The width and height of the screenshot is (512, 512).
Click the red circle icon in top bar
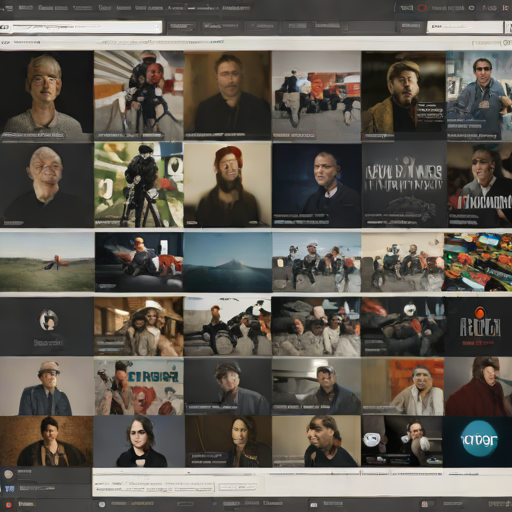[x=422, y=8]
